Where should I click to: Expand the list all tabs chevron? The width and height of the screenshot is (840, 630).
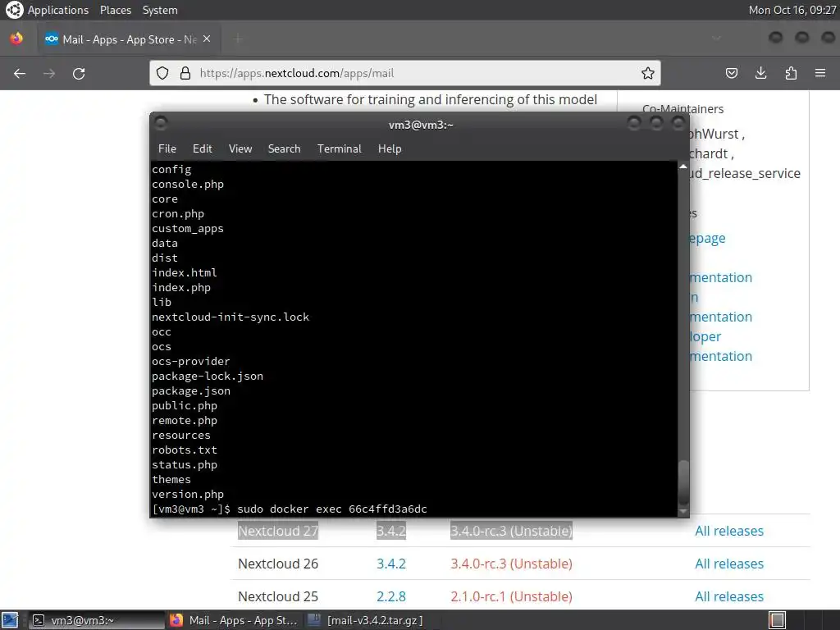[716, 39]
